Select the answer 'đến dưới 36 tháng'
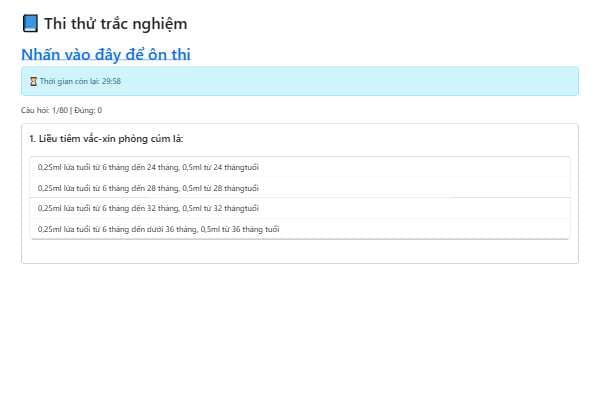600x400 pixels. coord(158,229)
